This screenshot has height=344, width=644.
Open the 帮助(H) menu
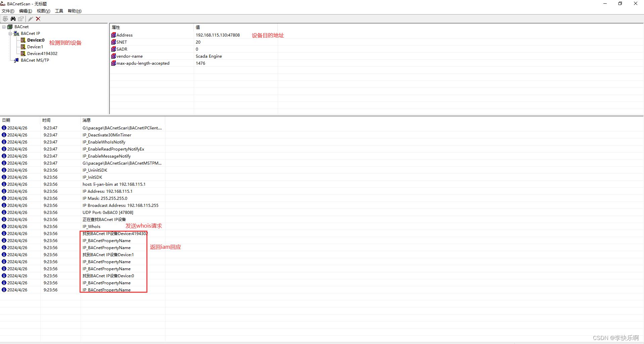click(75, 11)
